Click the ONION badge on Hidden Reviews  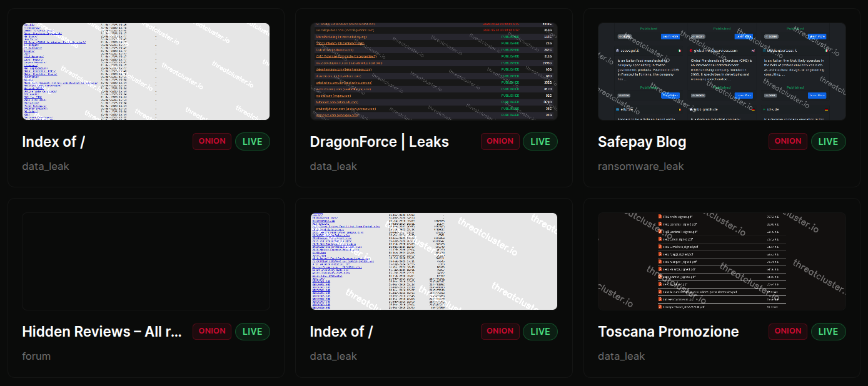tap(212, 331)
